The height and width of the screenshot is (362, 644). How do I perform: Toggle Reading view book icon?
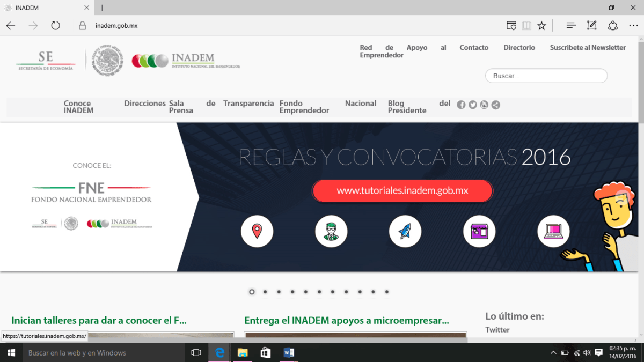[x=526, y=25]
